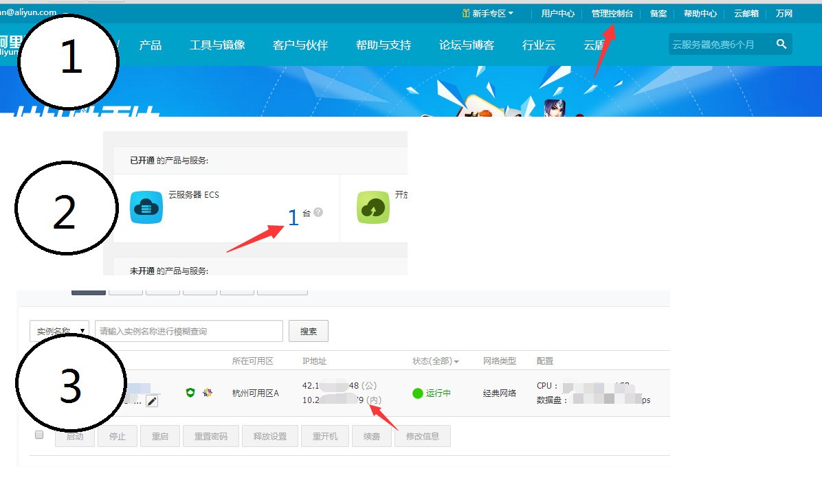Click the 网络类型 column header
Image resolution: width=822 pixels, height=504 pixels.
coord(500,361)
